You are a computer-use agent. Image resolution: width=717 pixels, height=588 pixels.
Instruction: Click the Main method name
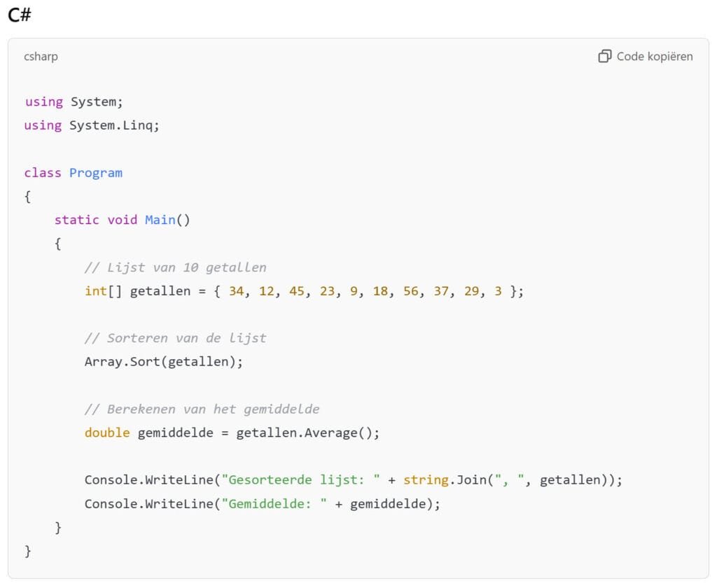(160, 220)
